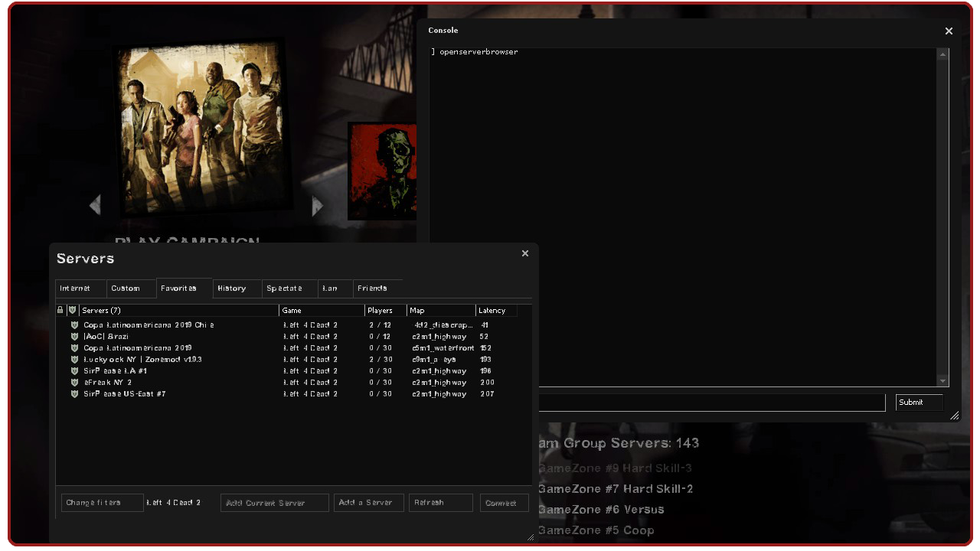Image resolution: width=980 pixels, height=551 pixels.
Task: Click the left arrow of the campaign carousel
Action: point(95,205)
